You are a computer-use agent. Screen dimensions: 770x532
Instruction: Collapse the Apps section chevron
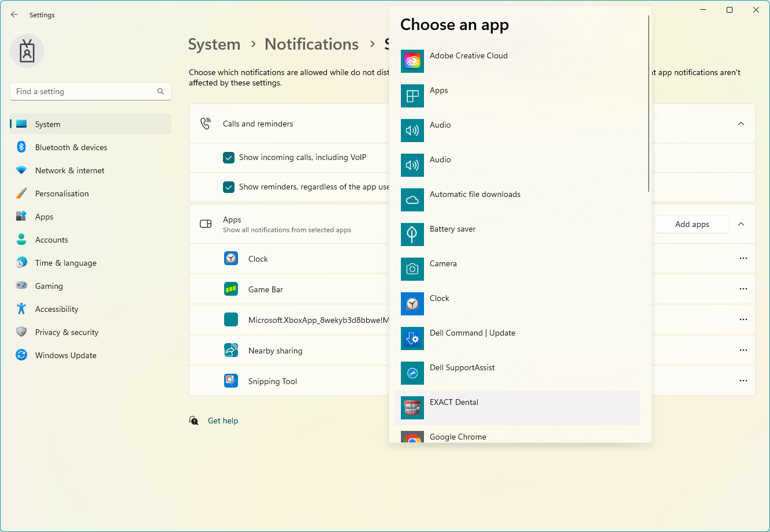[741, 224]
